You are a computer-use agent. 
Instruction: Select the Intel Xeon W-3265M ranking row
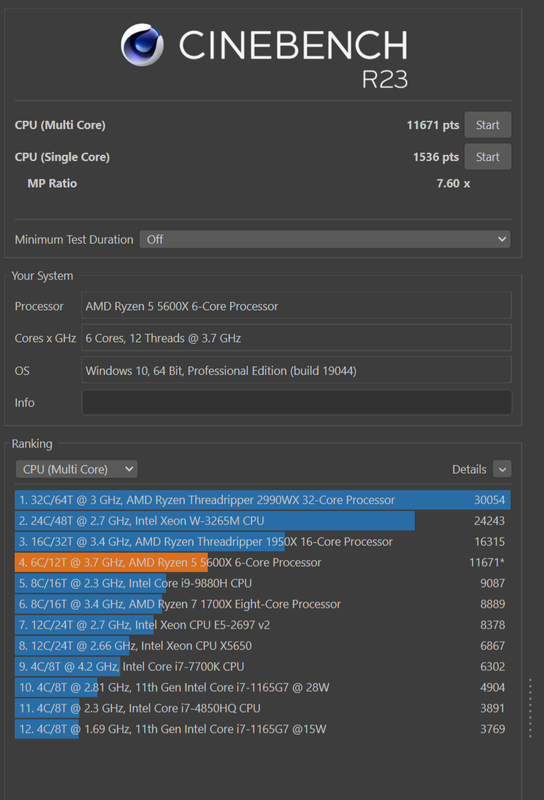click(x=262, y=521)
